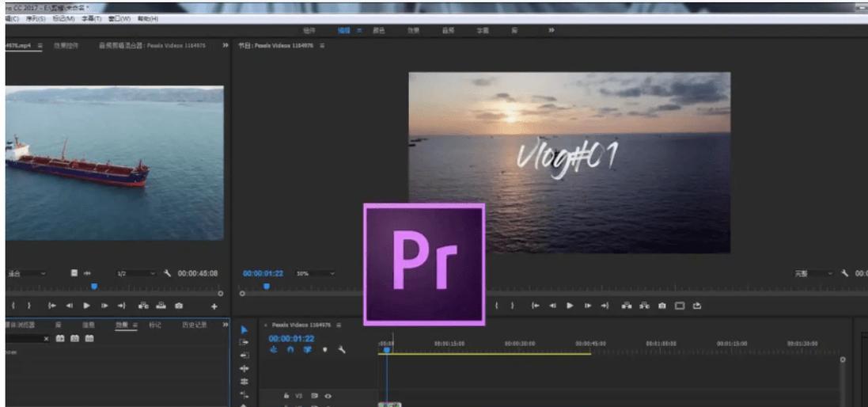The width and height of the screenshot is (868, 407).
Task: Step forward one frame in Source monitor
Action: [104, 306]
